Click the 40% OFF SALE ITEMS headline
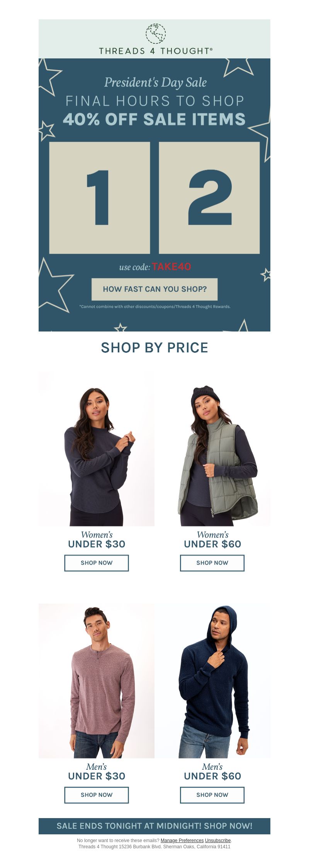 tap(154, 119)
